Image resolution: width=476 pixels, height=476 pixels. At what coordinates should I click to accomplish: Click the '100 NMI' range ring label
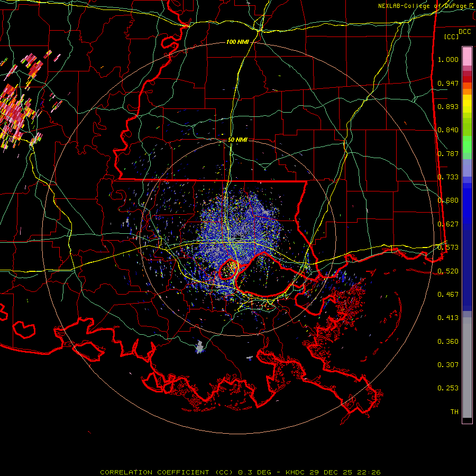tap(237, 42)
